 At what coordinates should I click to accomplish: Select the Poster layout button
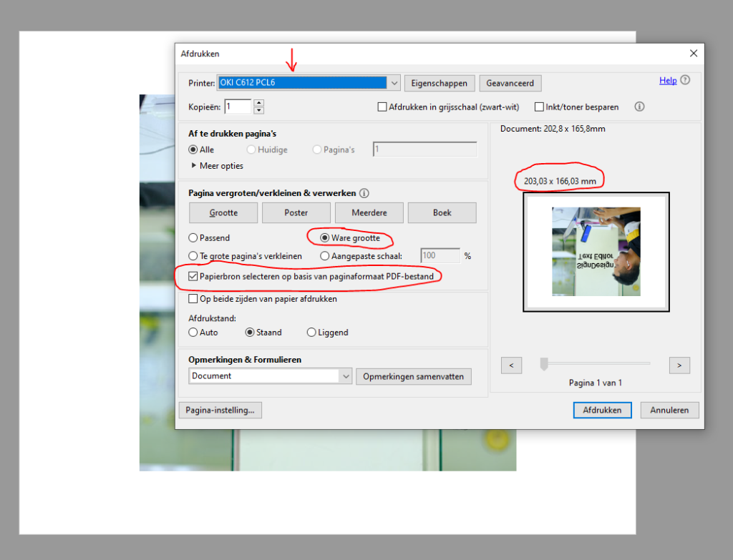[296, 213]
